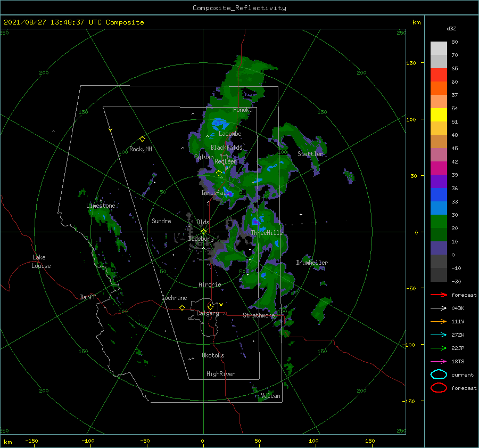Click the Stettler label

point(310,154)
